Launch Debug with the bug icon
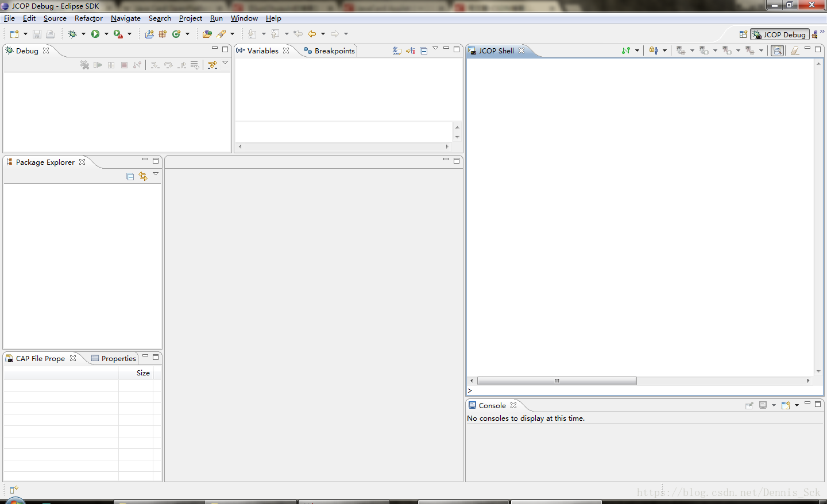 pos(72,34)
